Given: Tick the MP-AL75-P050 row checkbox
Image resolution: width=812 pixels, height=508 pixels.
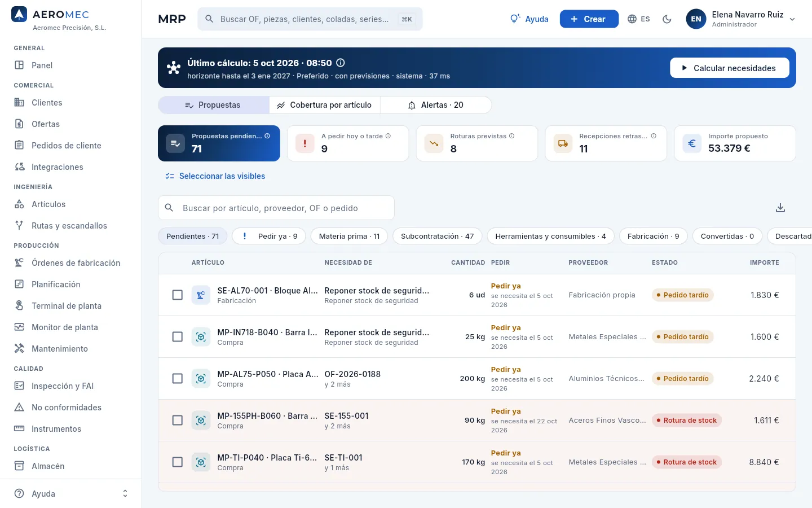Looking at the screenshot, I should [177, 379].
